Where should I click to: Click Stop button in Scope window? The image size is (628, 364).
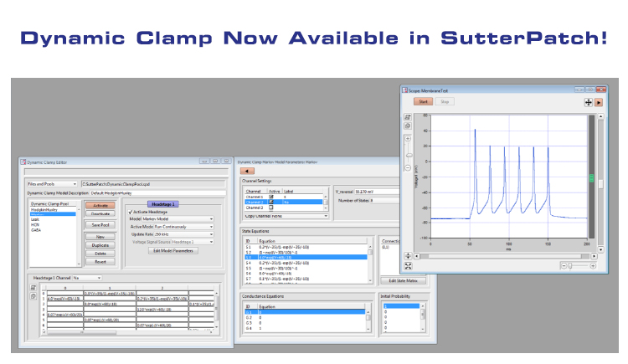445,102
